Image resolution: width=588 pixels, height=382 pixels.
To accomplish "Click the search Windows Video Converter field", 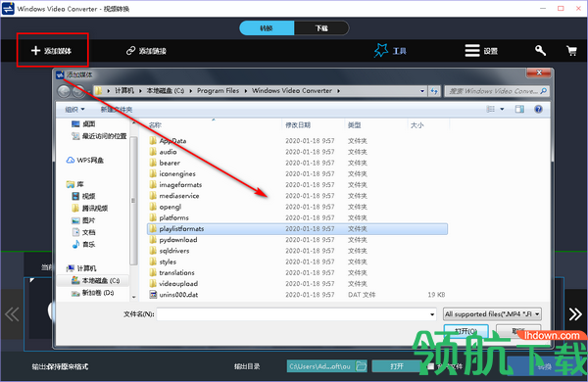I will [x=497, y=91].
